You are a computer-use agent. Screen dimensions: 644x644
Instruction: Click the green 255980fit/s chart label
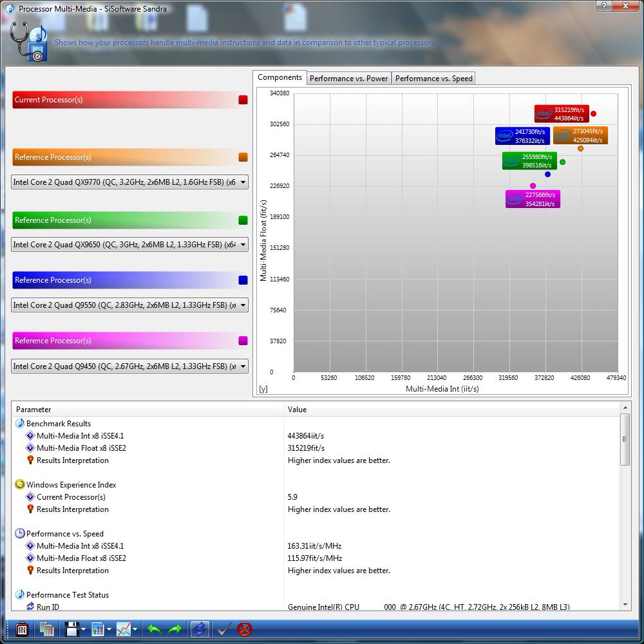tap(529, 161)
